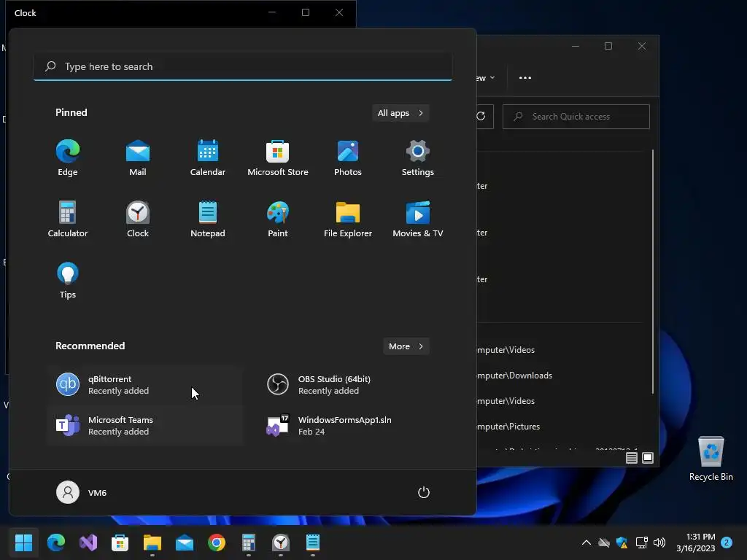Viewport: 747px width, 560px height.
Task: Open Edge from pinned apps
Action: click(68, 158)
